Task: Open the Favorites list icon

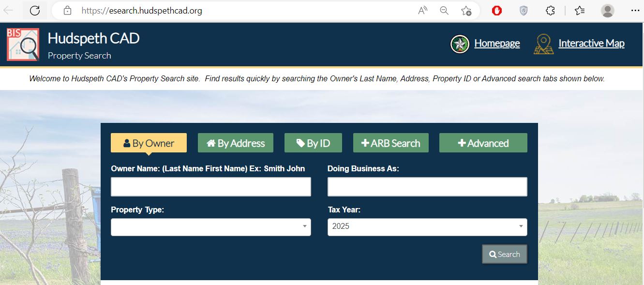Action: tap(580, 11)
